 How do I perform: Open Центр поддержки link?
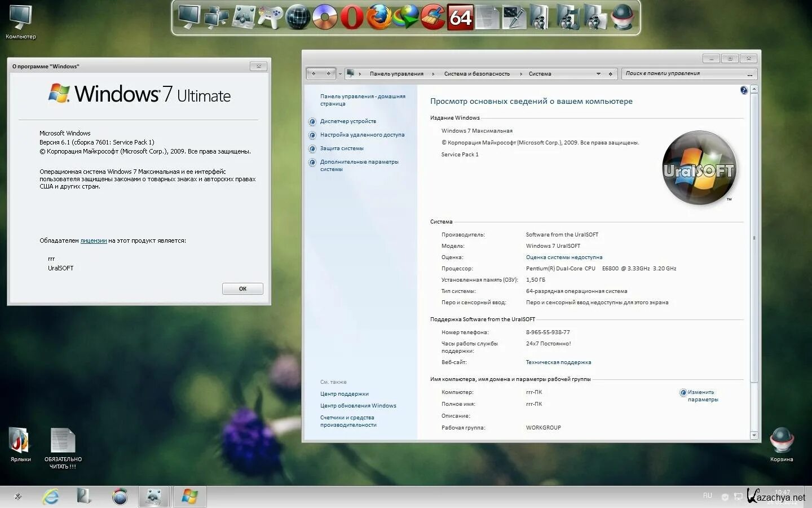pos(344,394)
